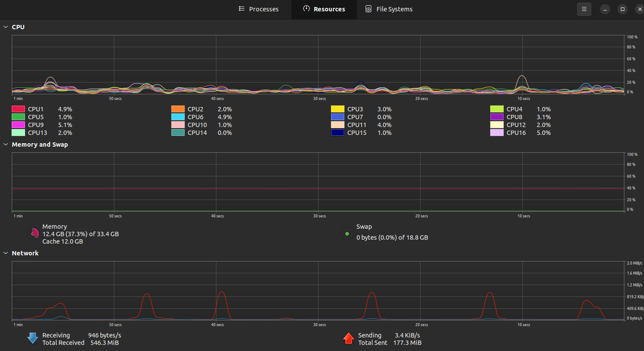644x351 pixels.
Task: Click the Memory pie chart icon
Action: click(33, 234)
